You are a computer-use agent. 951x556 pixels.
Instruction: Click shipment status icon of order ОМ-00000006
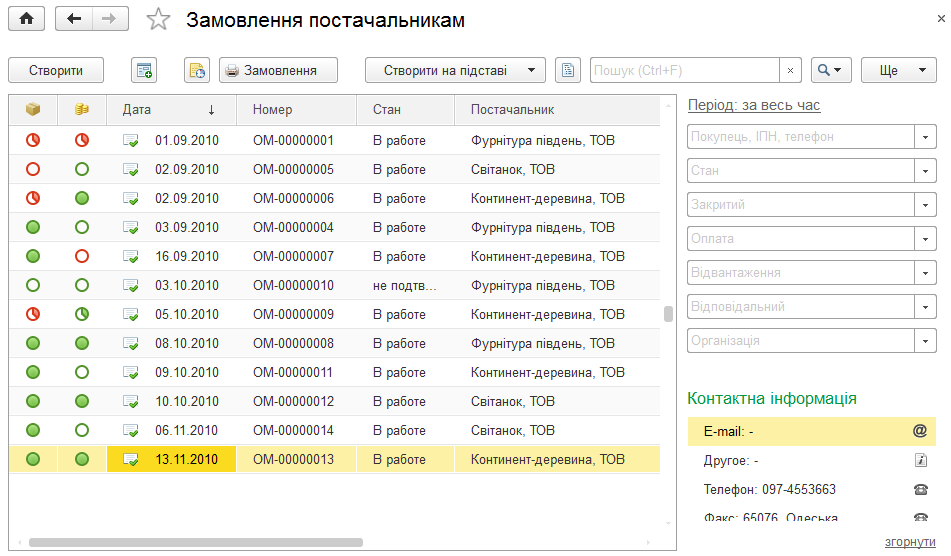pos(33,198)
